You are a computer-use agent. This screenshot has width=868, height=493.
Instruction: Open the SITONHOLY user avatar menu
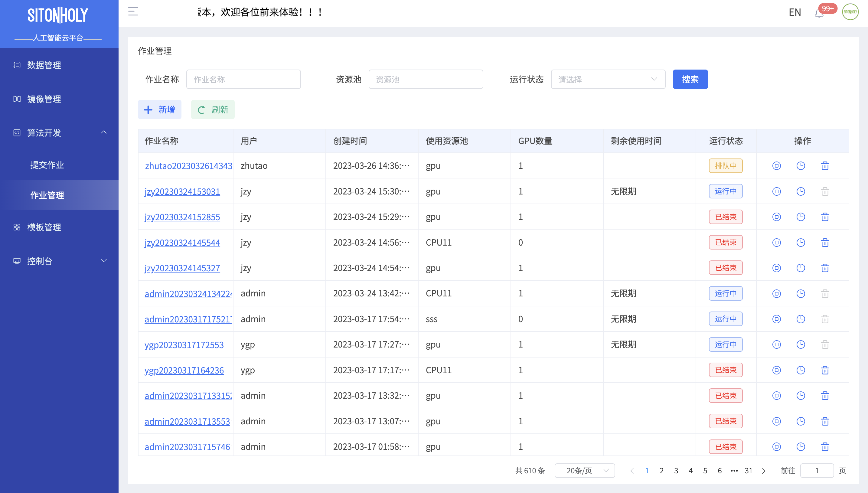850,12
